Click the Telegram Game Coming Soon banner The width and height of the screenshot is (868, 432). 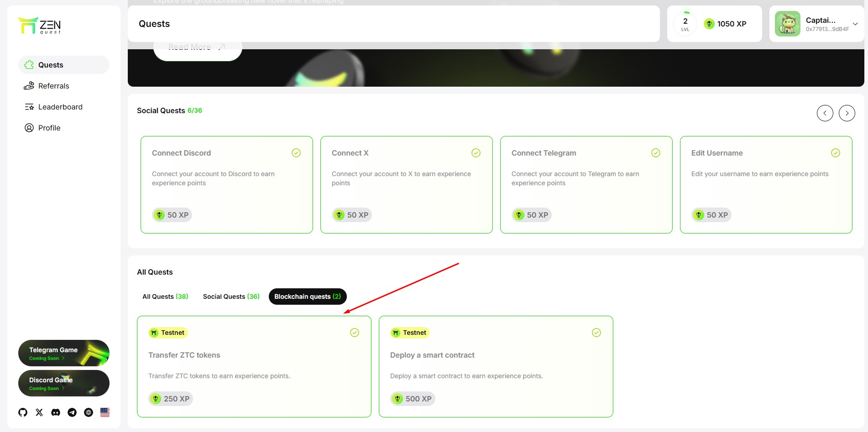pyautogui.click(x=64, y=353)
